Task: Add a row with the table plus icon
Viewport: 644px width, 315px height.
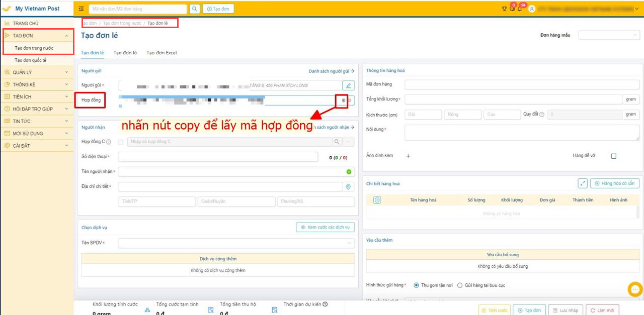Action: point(377,200)
